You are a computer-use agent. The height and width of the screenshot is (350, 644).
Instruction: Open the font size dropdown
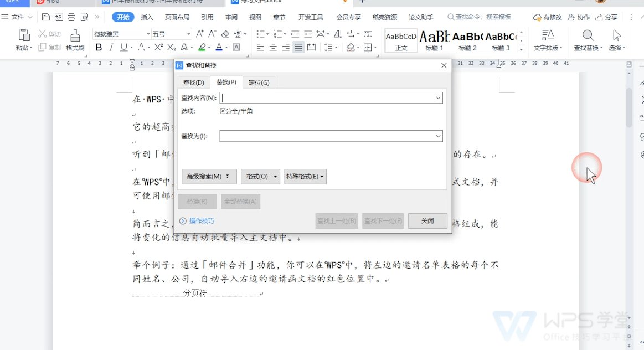click(188, 34)
